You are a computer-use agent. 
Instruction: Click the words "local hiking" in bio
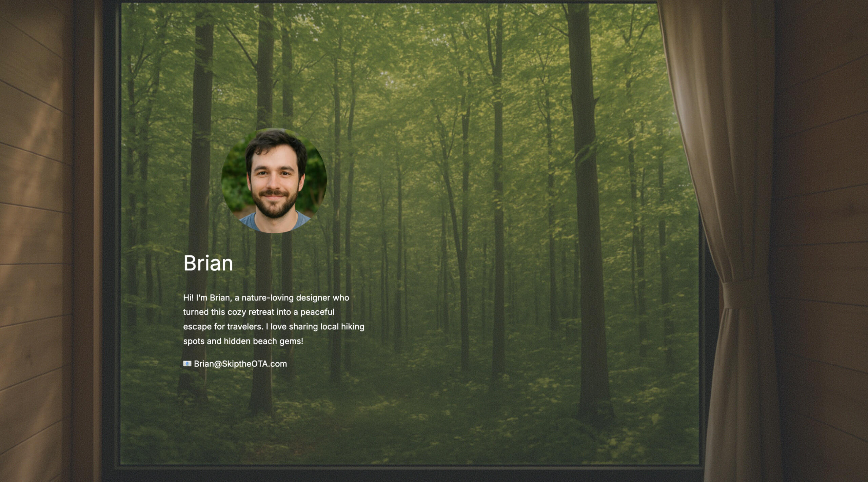pyautogui.click(x=342, y=327)
